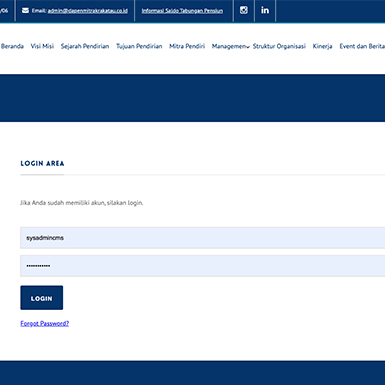The image size is (385, 385).
Task: Click the text 'Jika Anda sudah memiliki akun, silakan login.'
Action: point(82,203)
